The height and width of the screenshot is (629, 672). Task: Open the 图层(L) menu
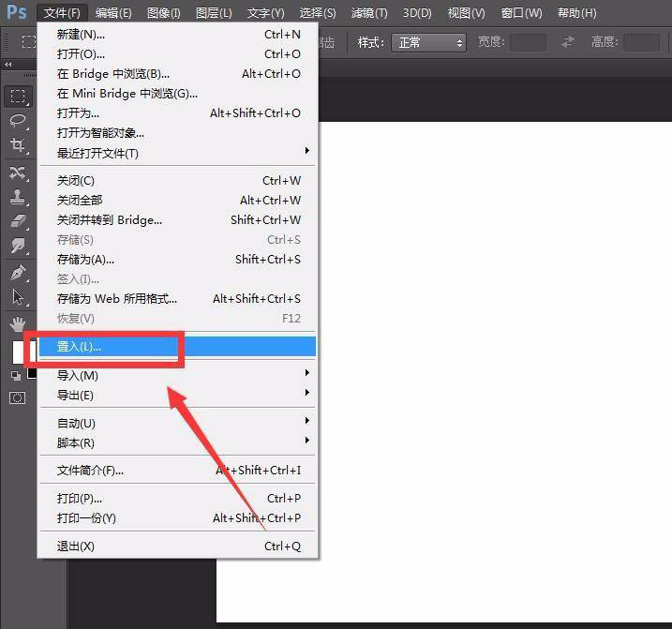click(x=214, y=13)
